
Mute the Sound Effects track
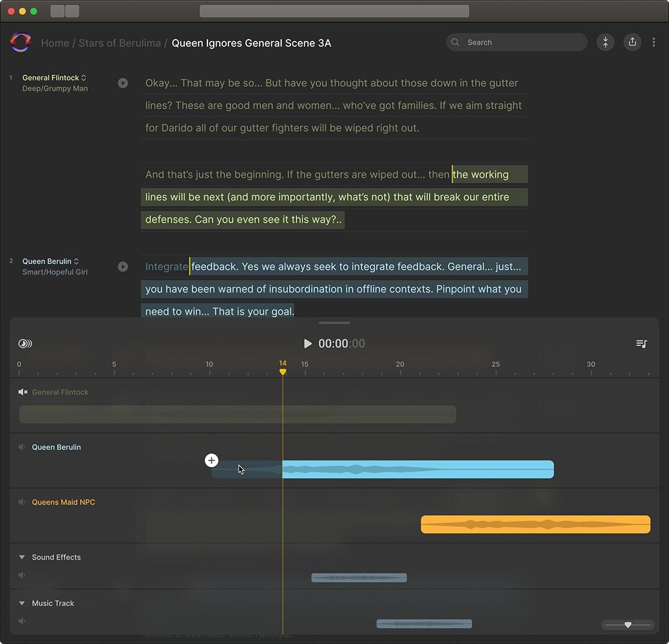(22, 575)
